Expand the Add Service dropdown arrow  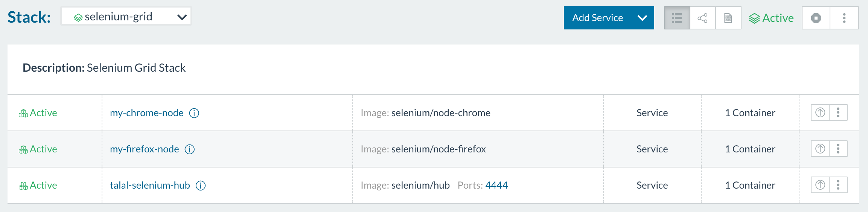coord(642,18)
